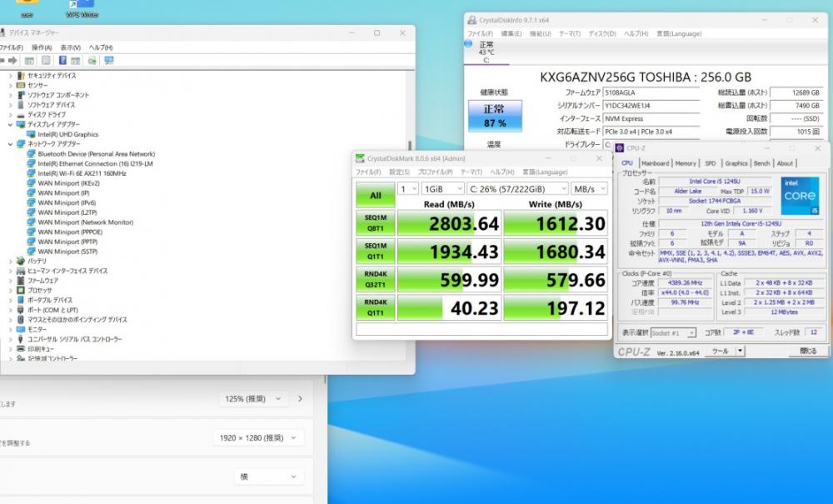Open the 操作(A) menu in Device Manager
The image size is (833, 504).
coord(42,47)
